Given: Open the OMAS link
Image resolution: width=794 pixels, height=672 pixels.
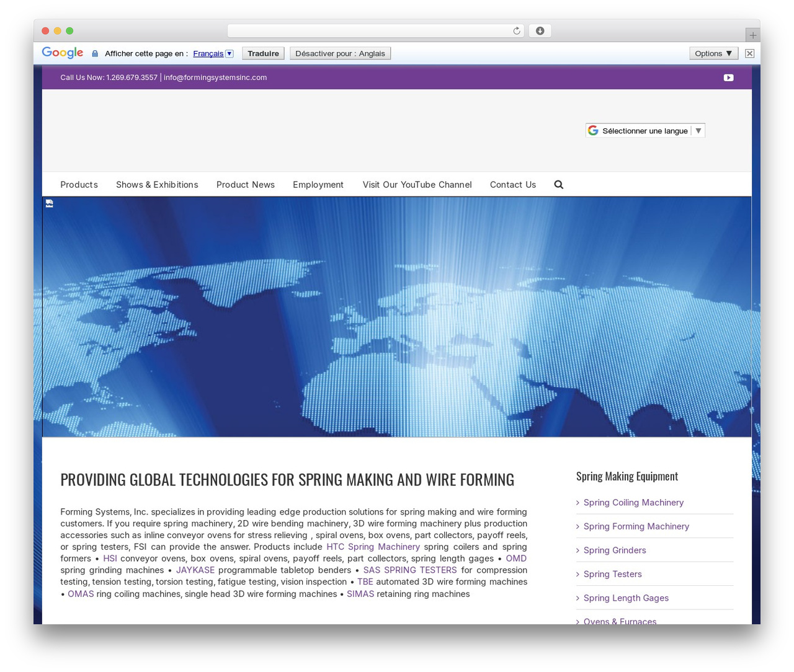Looking at the screenshot, I should (x=81, y=594).
